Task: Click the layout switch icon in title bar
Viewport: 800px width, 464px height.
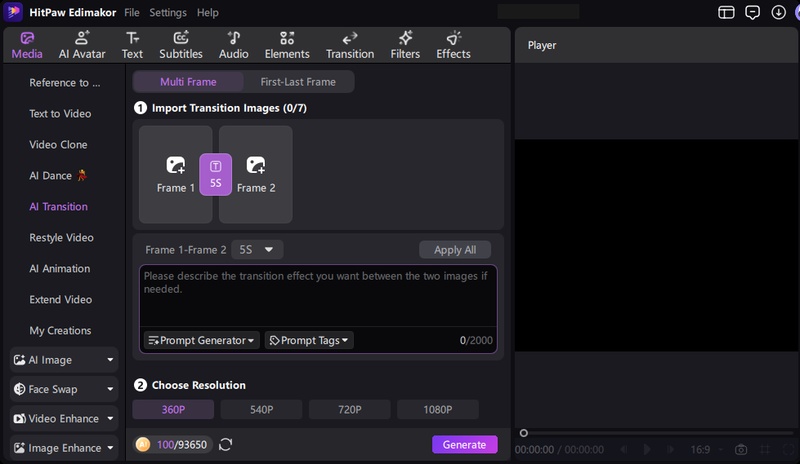Action: coord(726,12)
